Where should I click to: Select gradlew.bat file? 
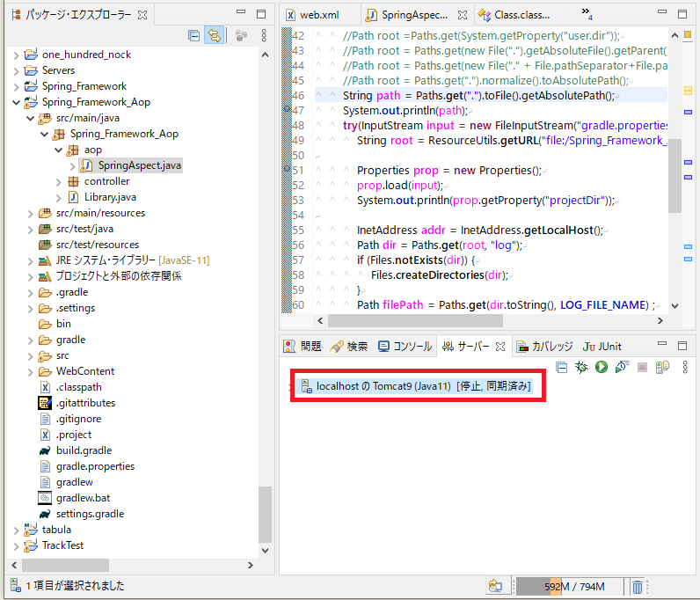tap(83, 498)
